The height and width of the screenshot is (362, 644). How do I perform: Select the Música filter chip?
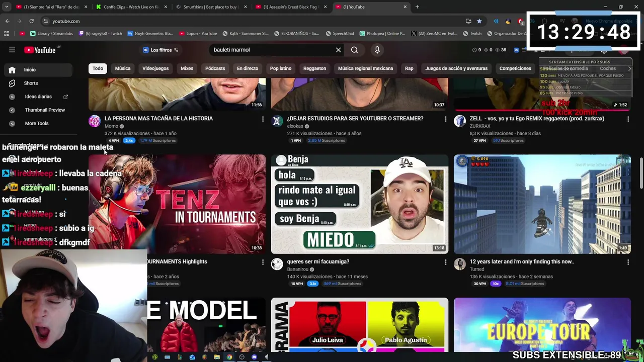123,68
